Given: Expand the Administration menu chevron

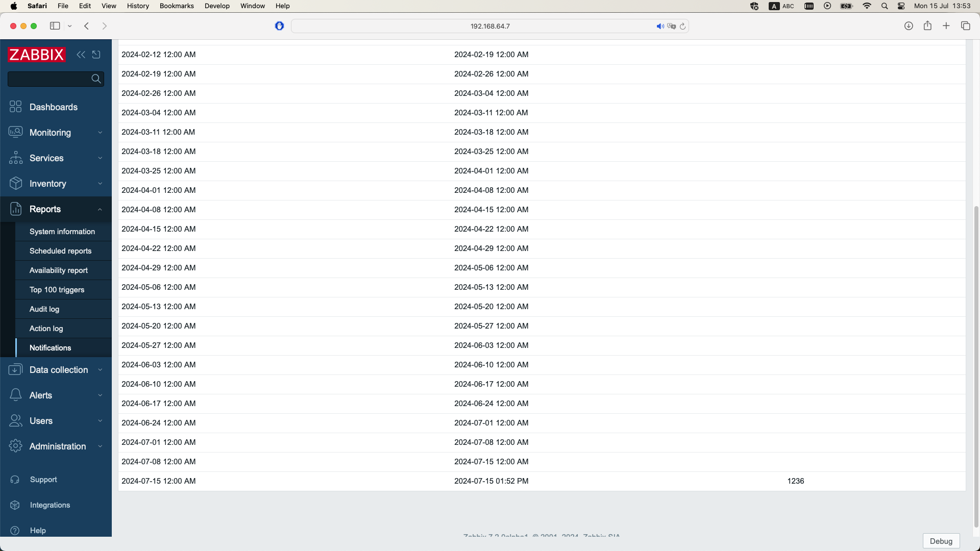Looking at the screenshot, I should (100, 446).
